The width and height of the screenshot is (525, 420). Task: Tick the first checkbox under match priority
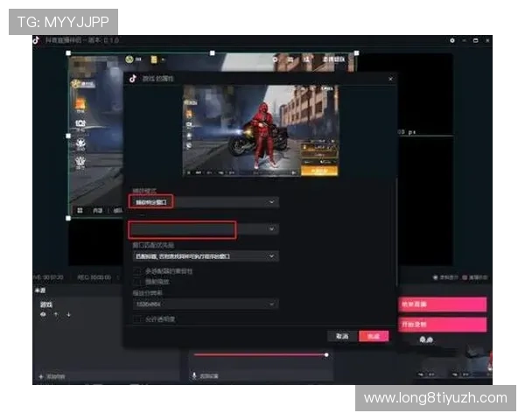137,270
